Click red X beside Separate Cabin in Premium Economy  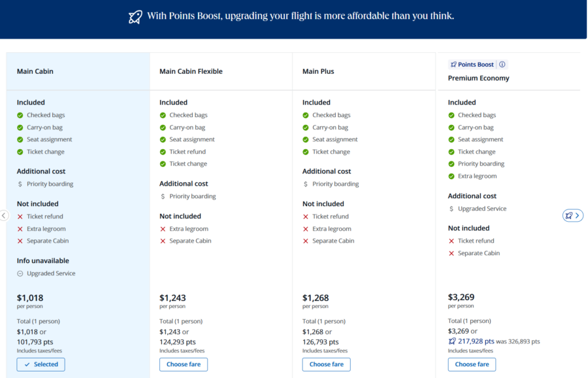point(451,253)
